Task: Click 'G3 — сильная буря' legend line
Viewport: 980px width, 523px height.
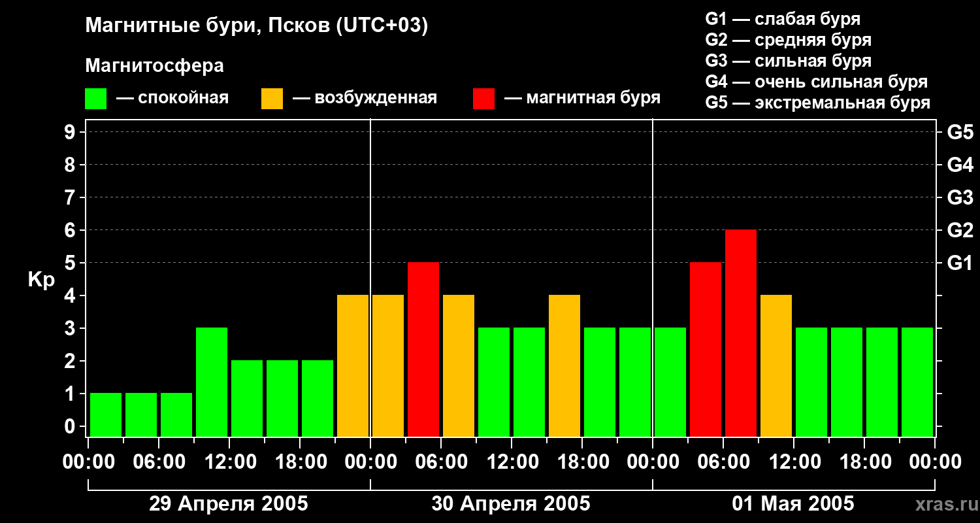Action: [788, 61]
